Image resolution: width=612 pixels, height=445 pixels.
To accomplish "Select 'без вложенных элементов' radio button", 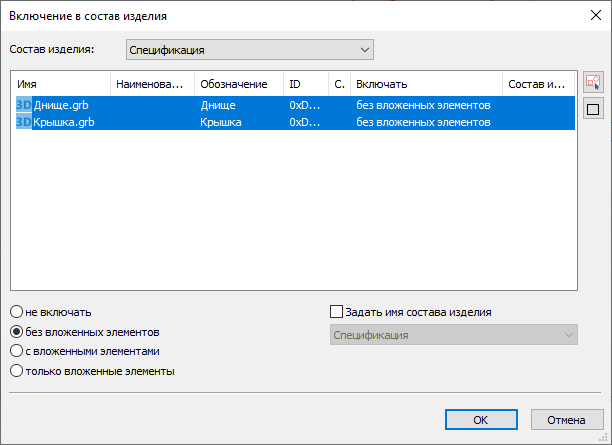I will [x=16, y=331].
